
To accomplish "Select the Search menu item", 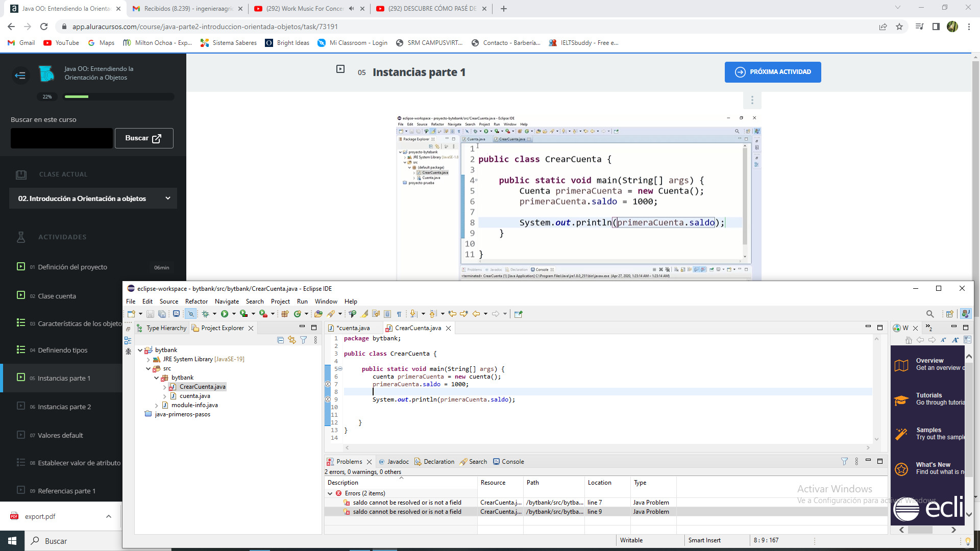I will tap(254, 302).
